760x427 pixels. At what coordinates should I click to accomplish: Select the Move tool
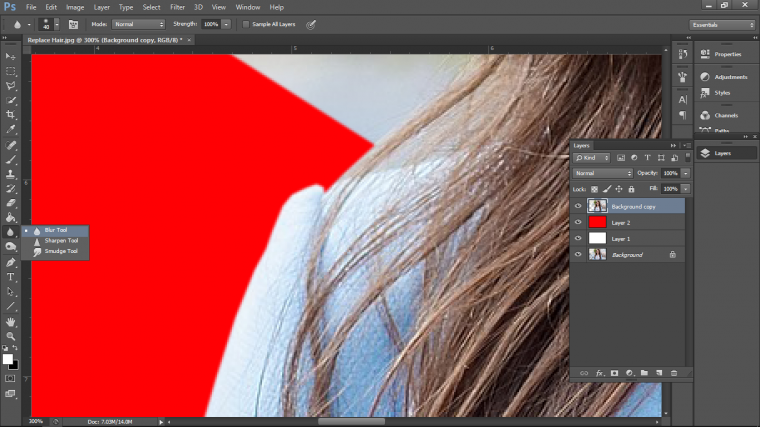point(10,57)
